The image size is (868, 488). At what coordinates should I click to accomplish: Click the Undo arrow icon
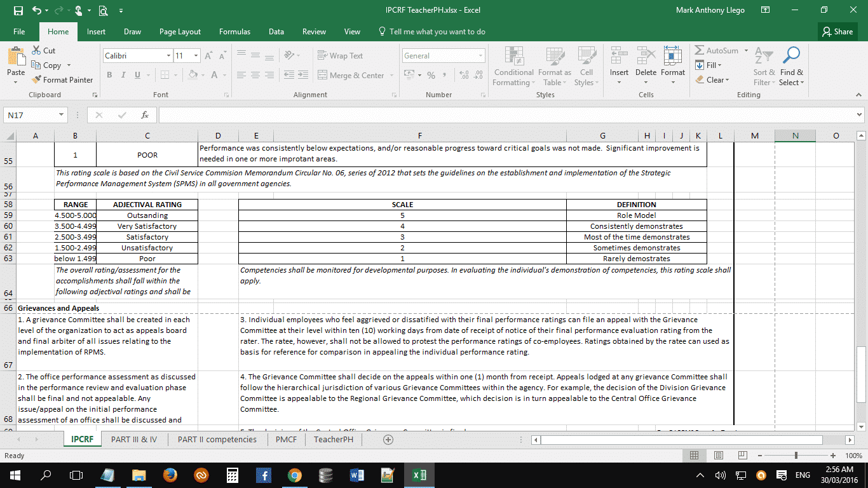(36, 10)
